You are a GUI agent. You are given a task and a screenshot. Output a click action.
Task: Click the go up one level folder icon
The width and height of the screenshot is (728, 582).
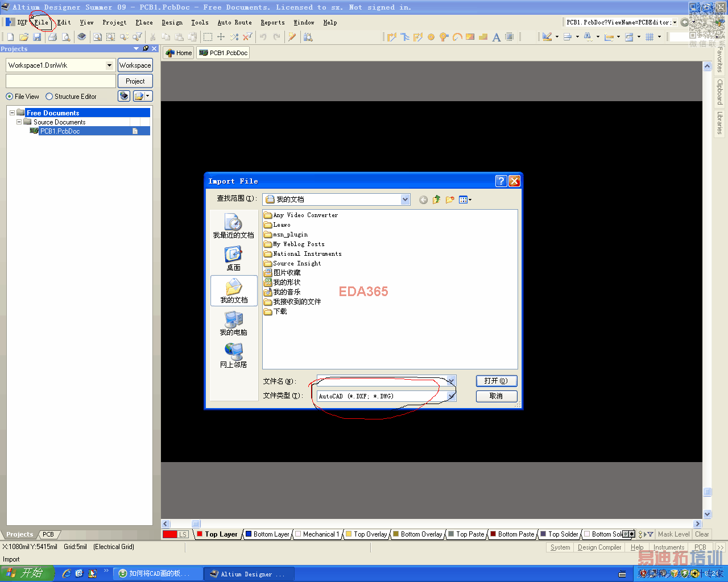[x=436, y=199]
